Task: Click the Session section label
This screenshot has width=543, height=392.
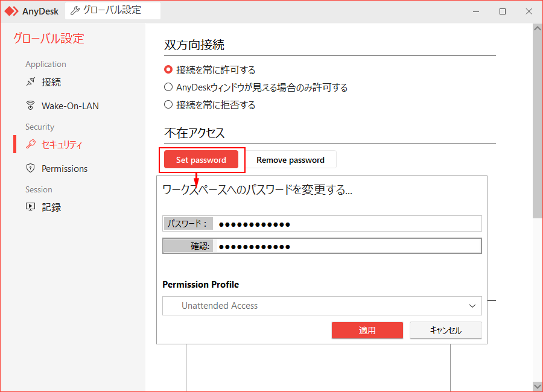Action: click(39, 189)
